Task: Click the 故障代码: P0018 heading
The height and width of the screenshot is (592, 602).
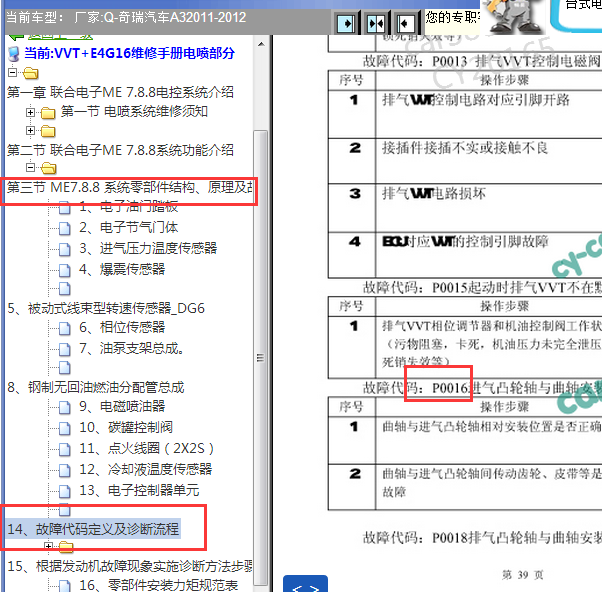Action: [x=482, y=538]
